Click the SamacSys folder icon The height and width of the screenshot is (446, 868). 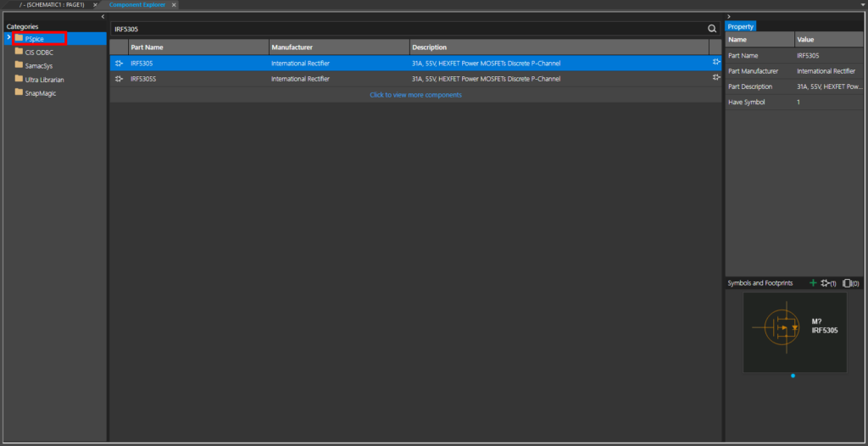point(19,64)
